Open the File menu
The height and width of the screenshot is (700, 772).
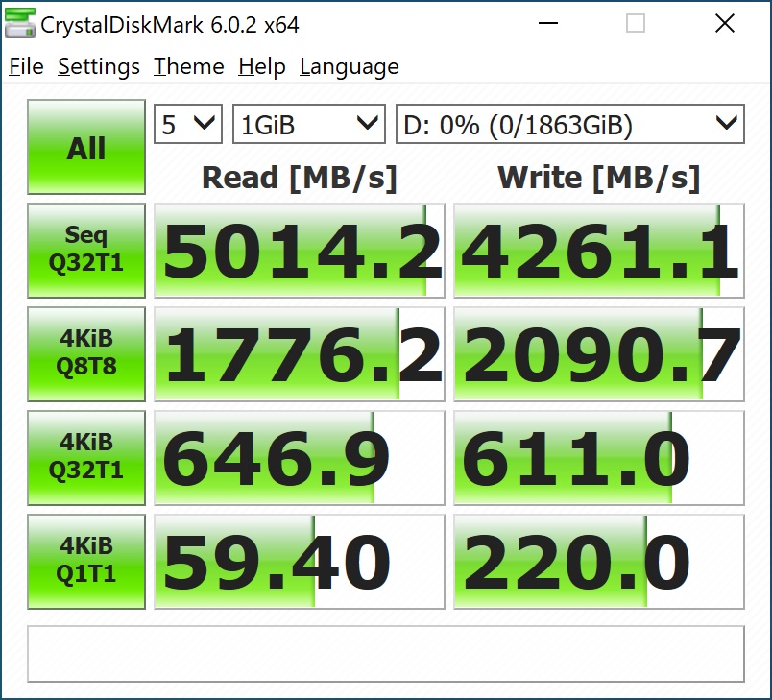[x=27, y=66]
